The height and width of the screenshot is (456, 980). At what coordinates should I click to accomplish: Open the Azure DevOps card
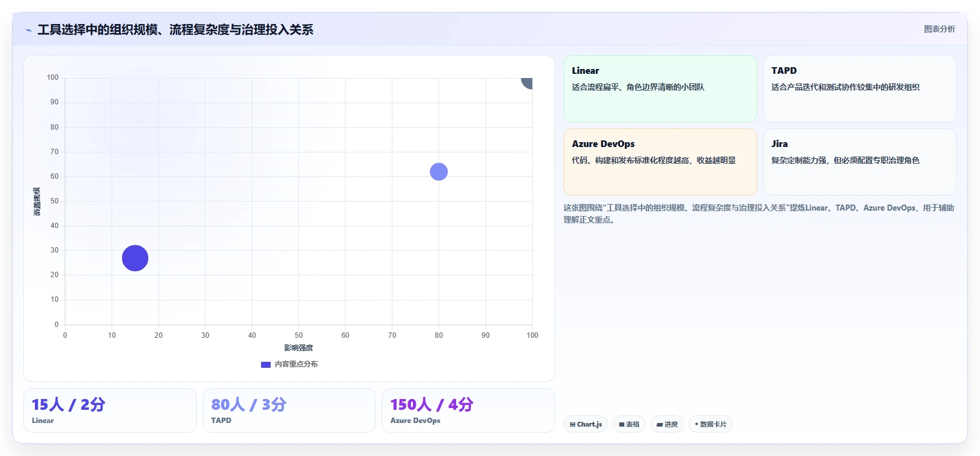[660, 162]
